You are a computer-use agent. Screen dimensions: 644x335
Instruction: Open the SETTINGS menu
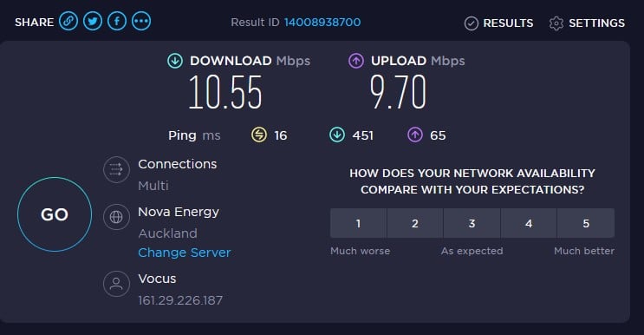[587, 23]
